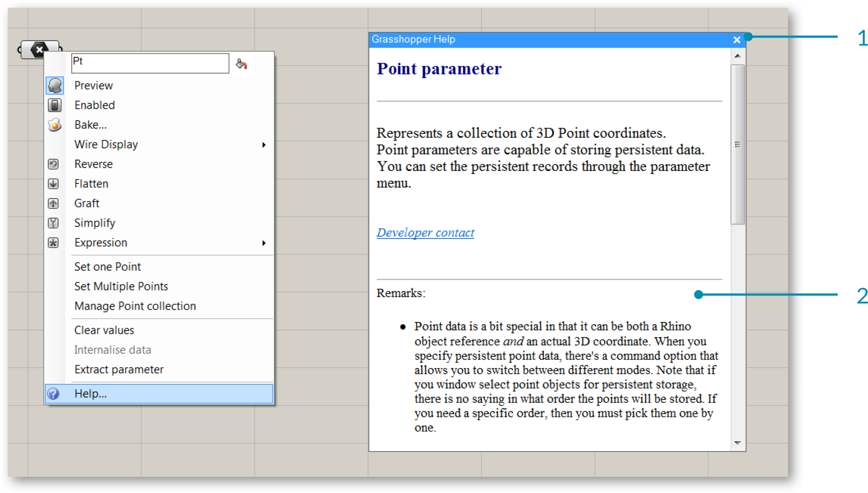Choose Manage Point collection
The height and width of the screenshot is (493, 868).
[x=135, y=306]
